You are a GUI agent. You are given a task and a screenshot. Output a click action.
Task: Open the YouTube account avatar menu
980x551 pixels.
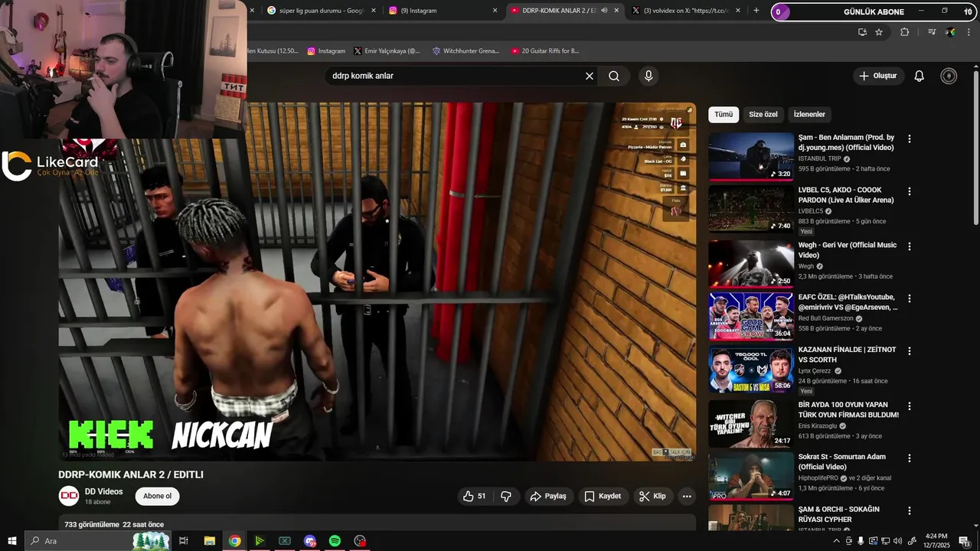pyautogui.click(x=949, y=76)
